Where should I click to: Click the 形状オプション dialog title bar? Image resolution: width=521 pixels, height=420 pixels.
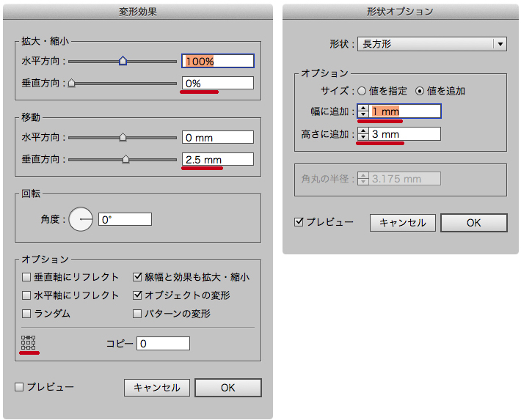[401, 12]
